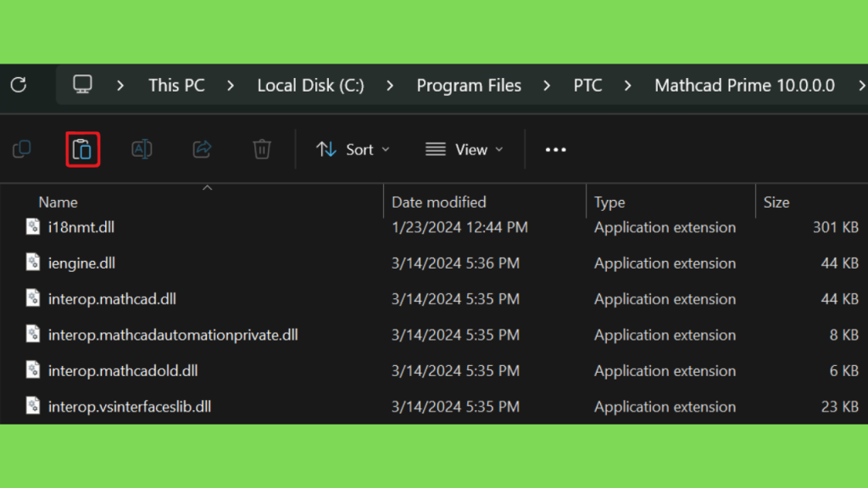
Task: Expand the chevron after Local Disk (C:)
Action: tap(390, 86)
